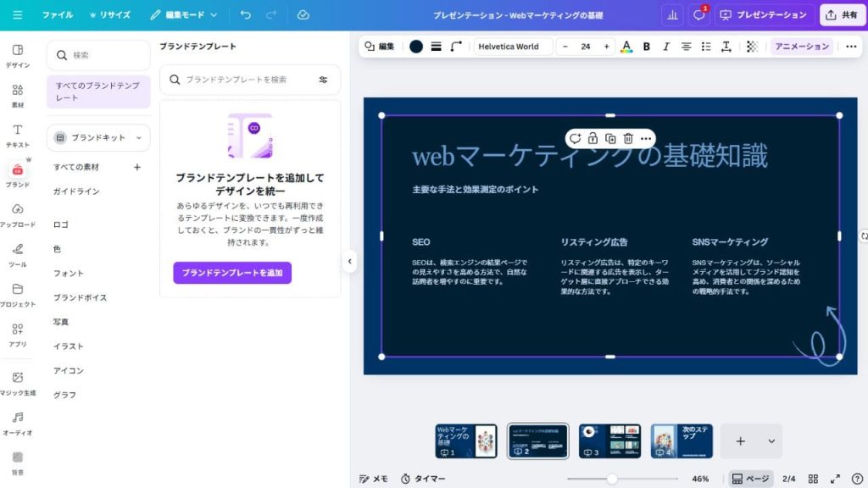
Task: Open the 編集モード dropdown
Action: click(x=184, y=15)
